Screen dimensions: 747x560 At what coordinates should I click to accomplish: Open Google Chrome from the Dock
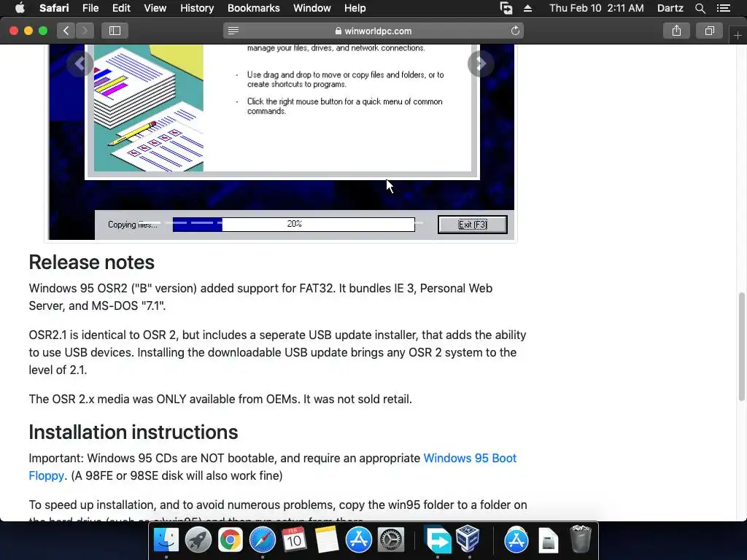[230, 540]
